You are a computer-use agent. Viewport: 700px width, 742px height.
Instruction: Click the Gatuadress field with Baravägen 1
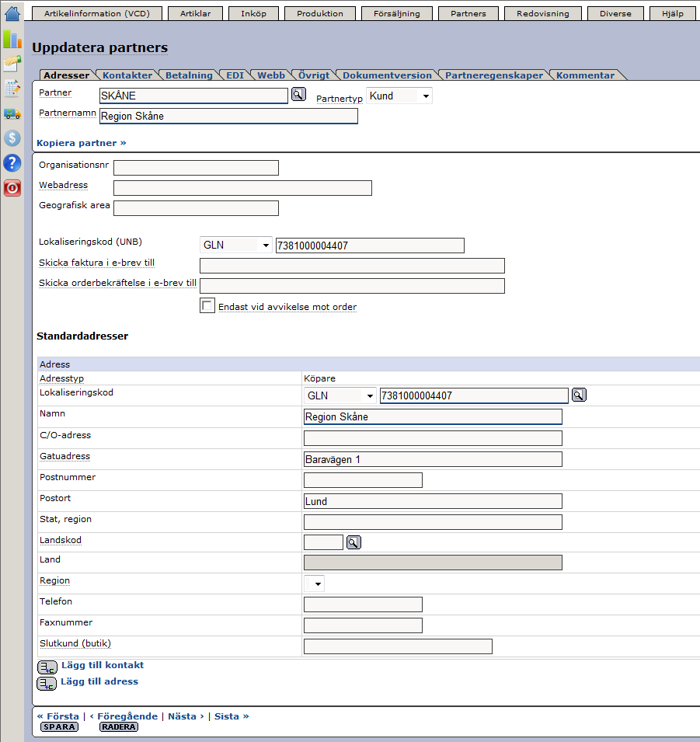(433, 459)
